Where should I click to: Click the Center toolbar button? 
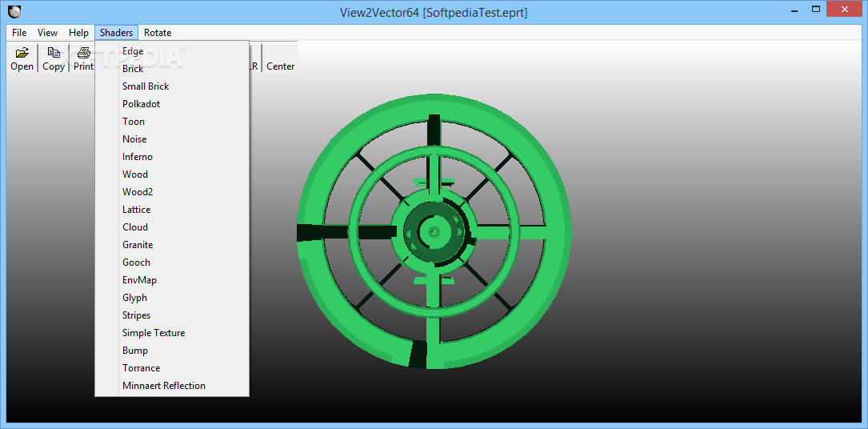point(281,58)
